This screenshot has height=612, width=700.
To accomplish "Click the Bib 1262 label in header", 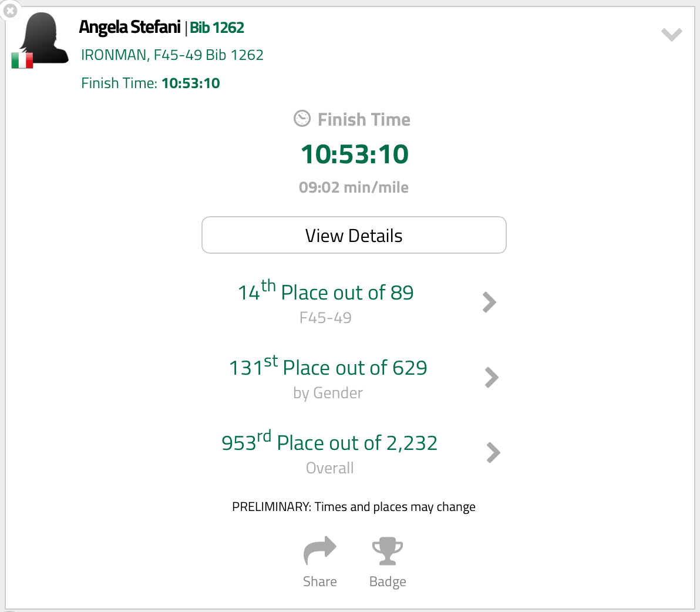I will 217,28.
